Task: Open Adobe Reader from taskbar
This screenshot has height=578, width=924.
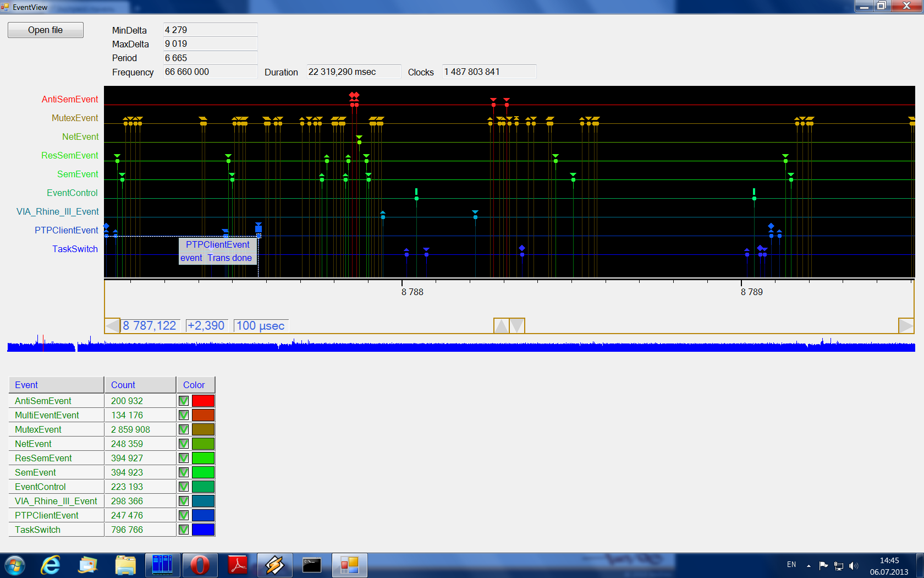Action: (x=238, y=565)
